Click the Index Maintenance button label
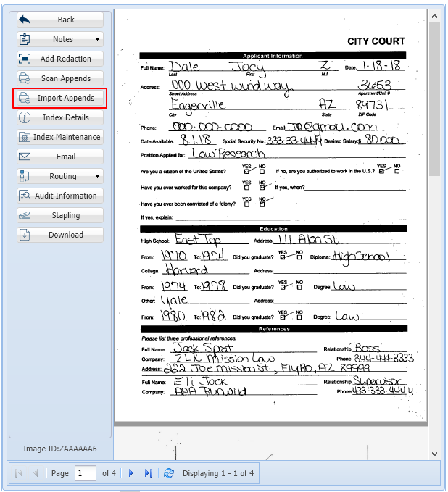The width and height of the screenshot is (448, 492). (67, 137)
